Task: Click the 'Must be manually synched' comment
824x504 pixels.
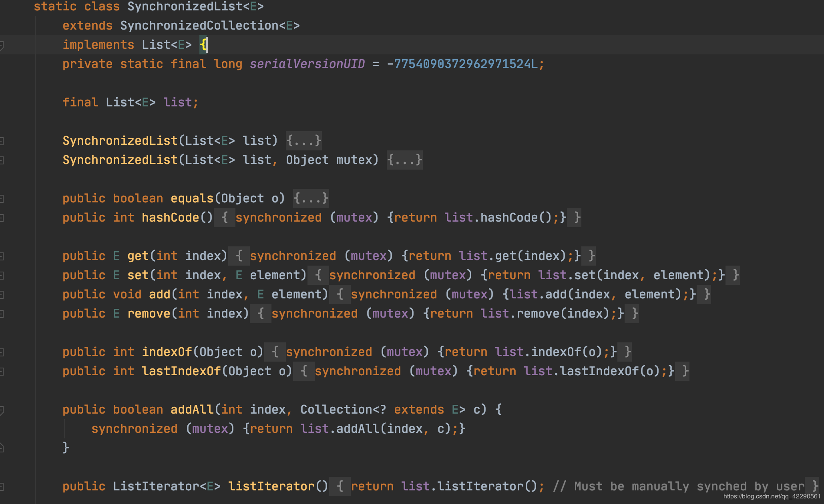Action: [x=678, y=486]
